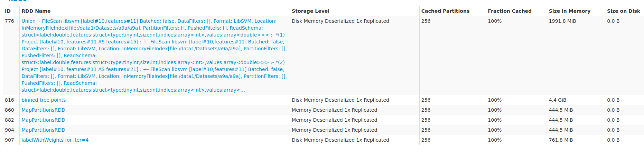
Task: Sort table by ID column header
Action: (x=8, y=11)
